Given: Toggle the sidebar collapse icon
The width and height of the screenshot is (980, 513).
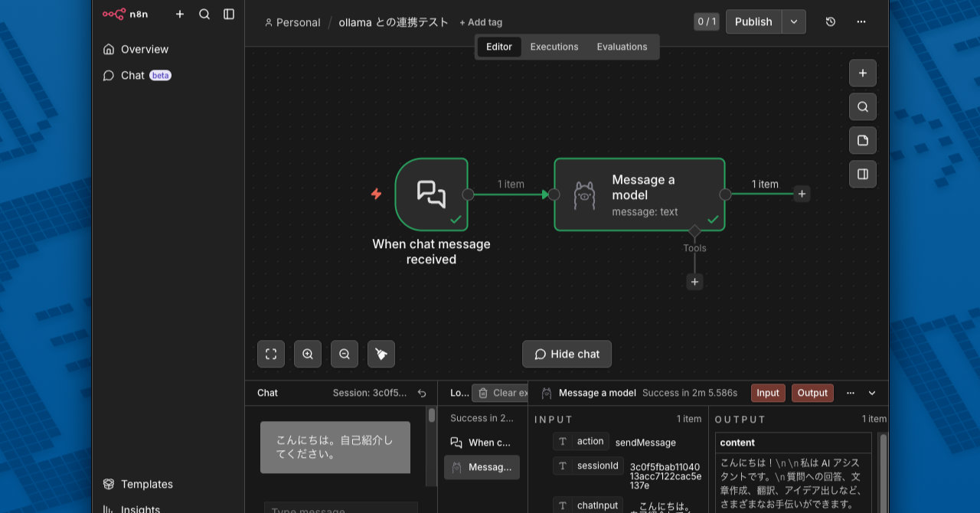Looking at the screenshot, I should (x=229, y=14).
